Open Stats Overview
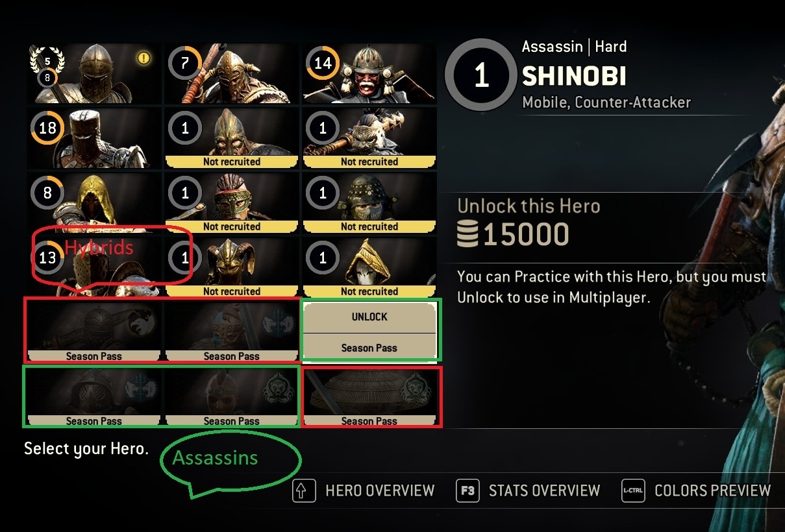785x532 pixels. [544, 491]
